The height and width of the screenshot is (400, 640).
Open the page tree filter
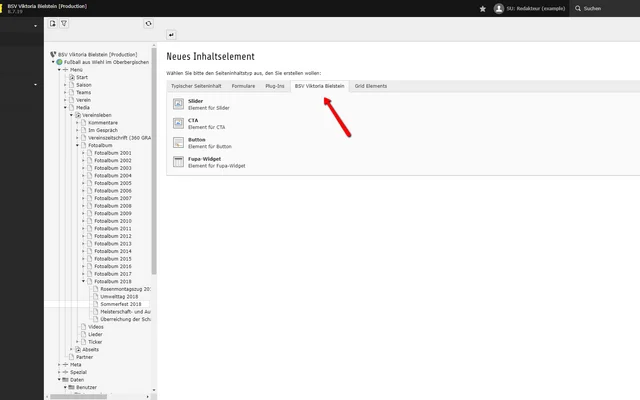pos(65,22)
